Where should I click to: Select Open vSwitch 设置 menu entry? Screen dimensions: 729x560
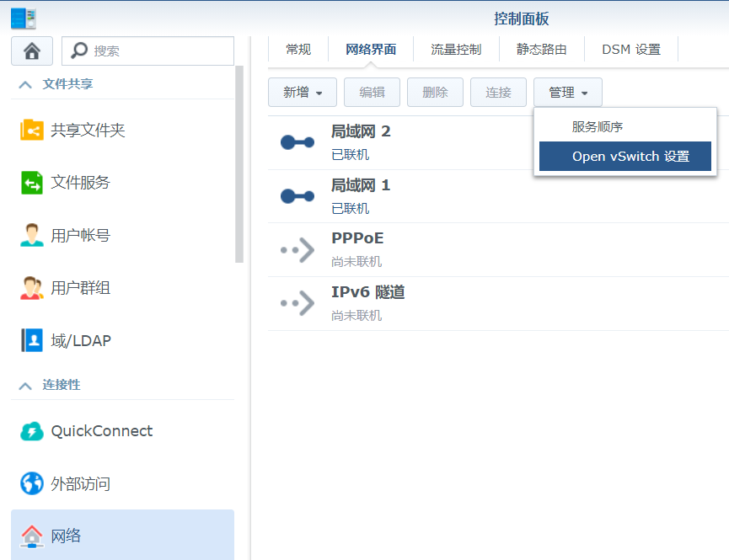click(x=625, y=157)
